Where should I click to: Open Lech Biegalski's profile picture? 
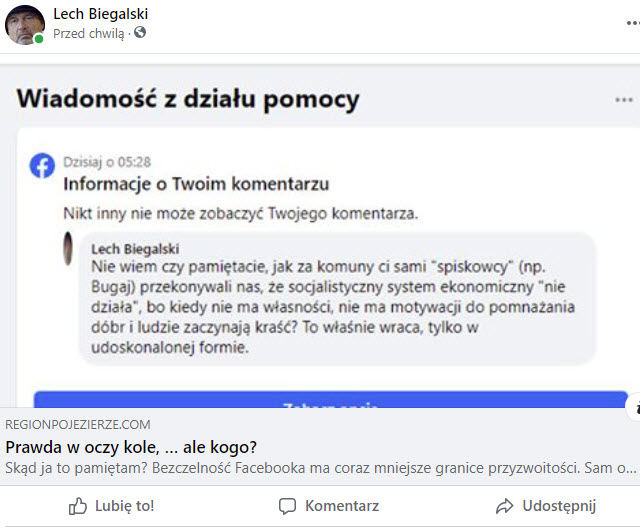click(x=25, y=24)
